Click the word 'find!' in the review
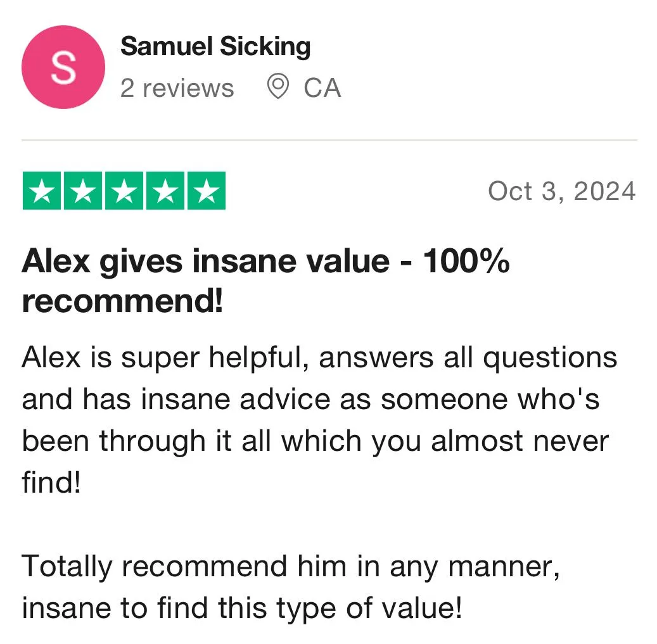This screenshot has width=657, height=644. click(x=51, y=483)
